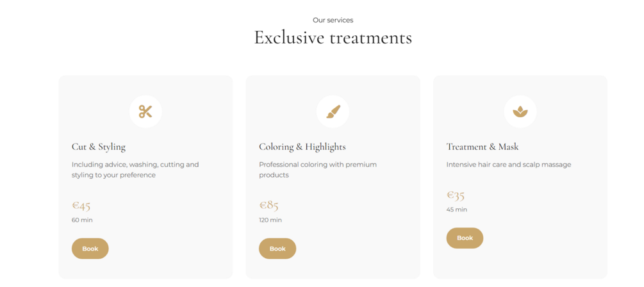The image size is (644, 287).
Task: Click the Our services subtitle
Action: (333, 20)
